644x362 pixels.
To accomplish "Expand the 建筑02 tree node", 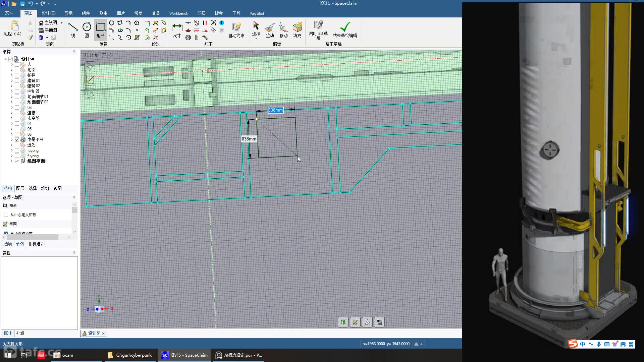I will (x=11, y=86).
